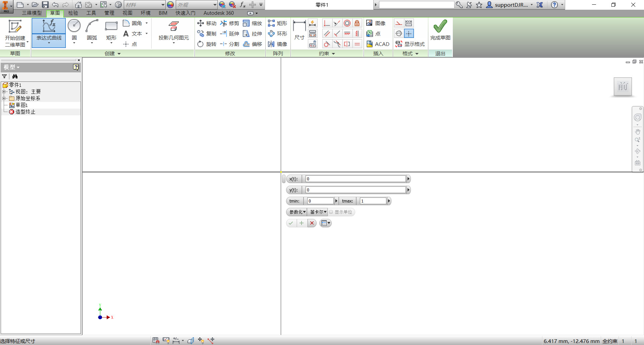
Task: Expand the 原始坐标系 folder node
Action: pyautogui.click(x=4, y=98)
